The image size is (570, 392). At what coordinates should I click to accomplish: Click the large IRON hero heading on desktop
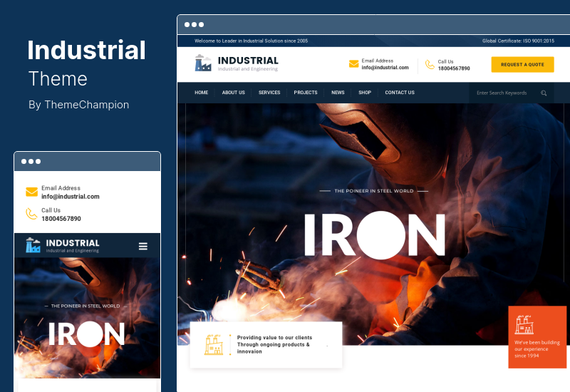375,235
